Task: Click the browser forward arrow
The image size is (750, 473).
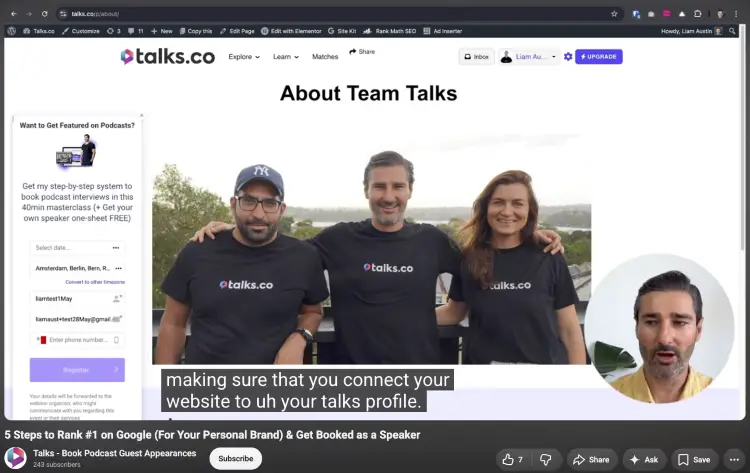Action: click(x=29, y=14)
